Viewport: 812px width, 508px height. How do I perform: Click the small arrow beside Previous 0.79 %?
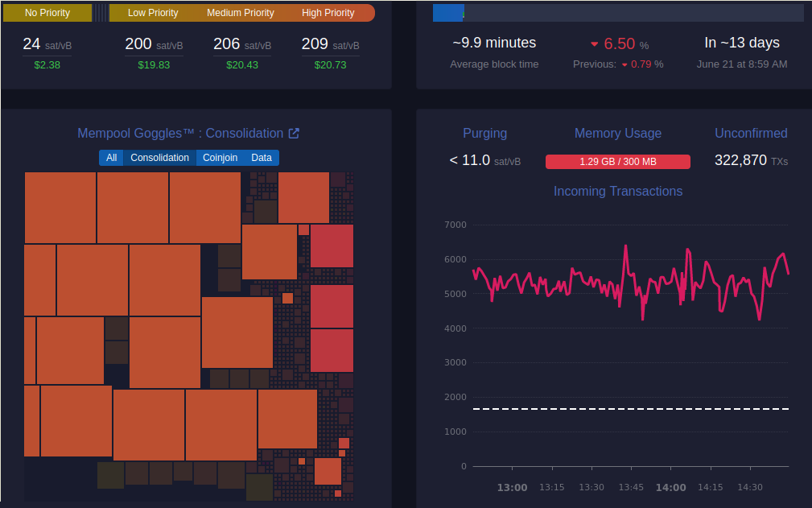pyautogui.click(x=624, y=65)
